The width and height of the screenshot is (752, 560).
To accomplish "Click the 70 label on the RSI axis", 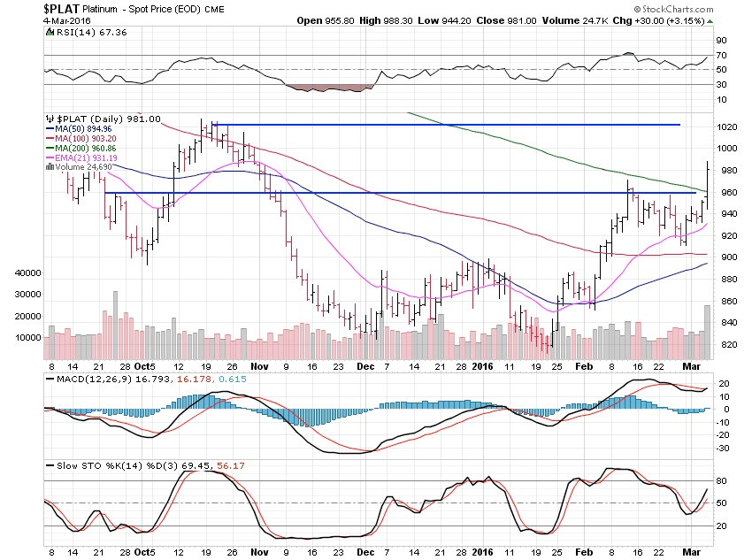I will click(x=721, y=55).
